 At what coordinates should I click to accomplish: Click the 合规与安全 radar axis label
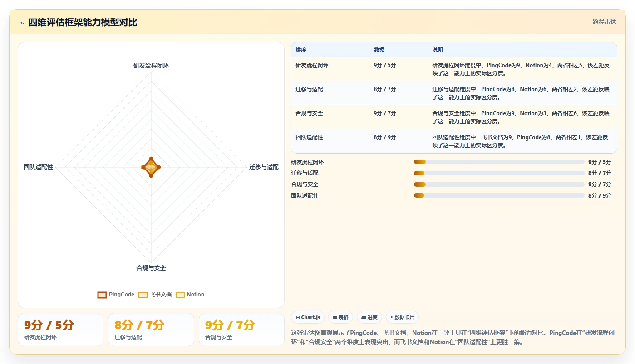151,268
